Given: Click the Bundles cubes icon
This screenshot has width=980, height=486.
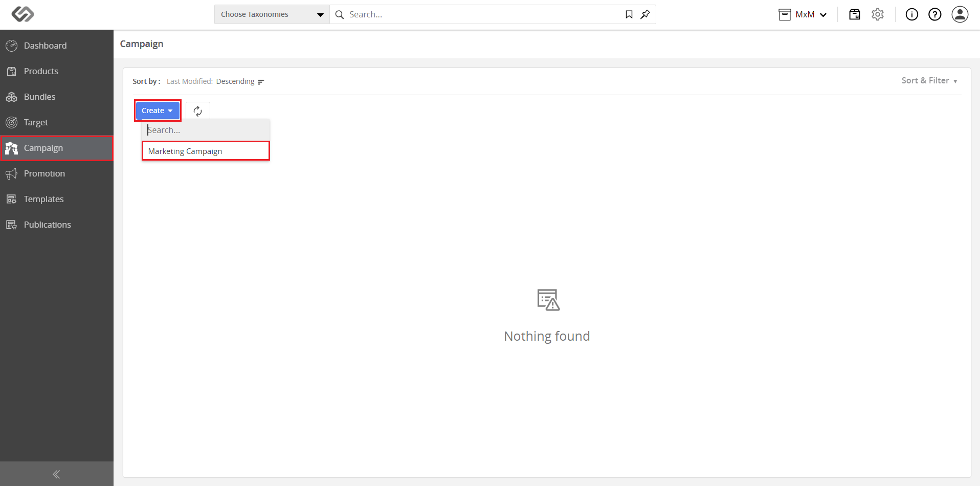Looking at the screenshot, I should click(x=11, y=97).
